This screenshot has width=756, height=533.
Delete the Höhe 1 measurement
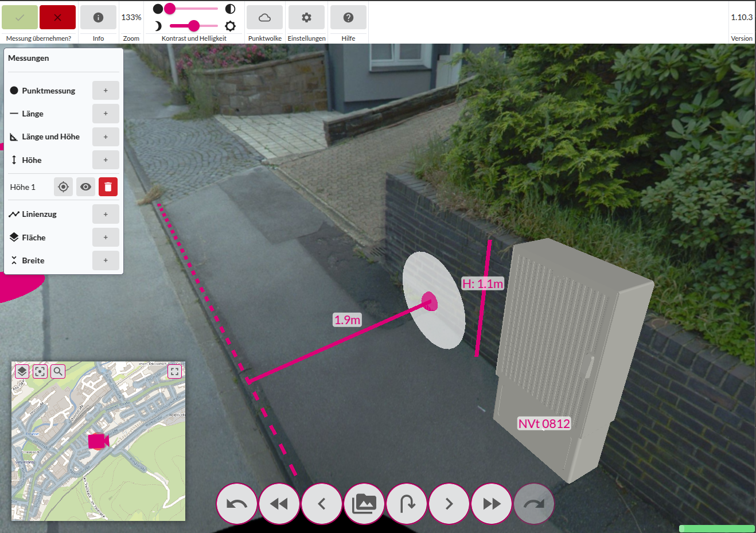(x=108, y=187)
